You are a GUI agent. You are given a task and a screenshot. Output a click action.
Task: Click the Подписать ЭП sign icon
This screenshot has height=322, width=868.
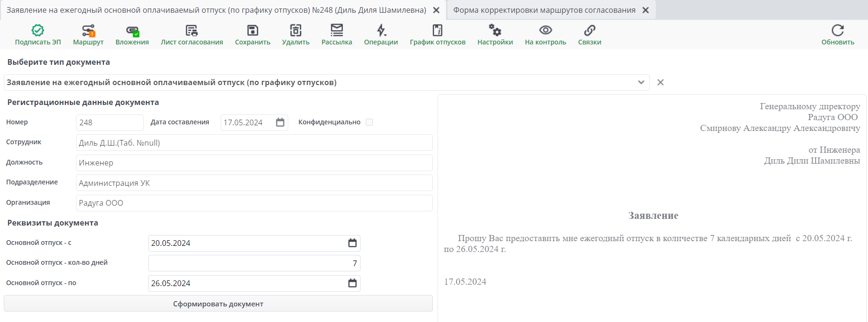pyautogui.click(x=38, y=30)
